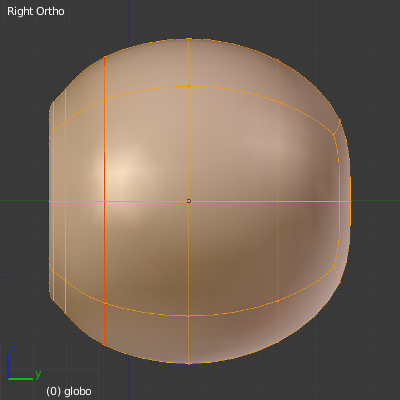Click the second vertical edge from the mesh's left

click(65, 201)
